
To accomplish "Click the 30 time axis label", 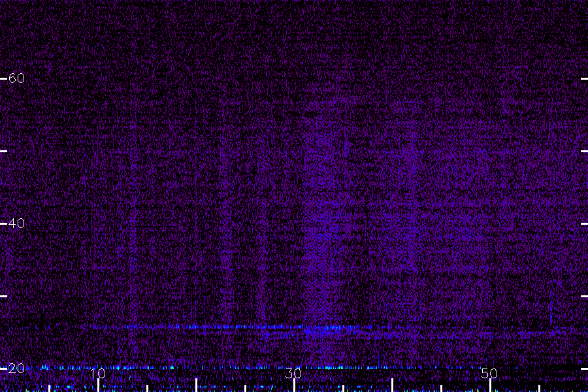I will coord(293,373).
